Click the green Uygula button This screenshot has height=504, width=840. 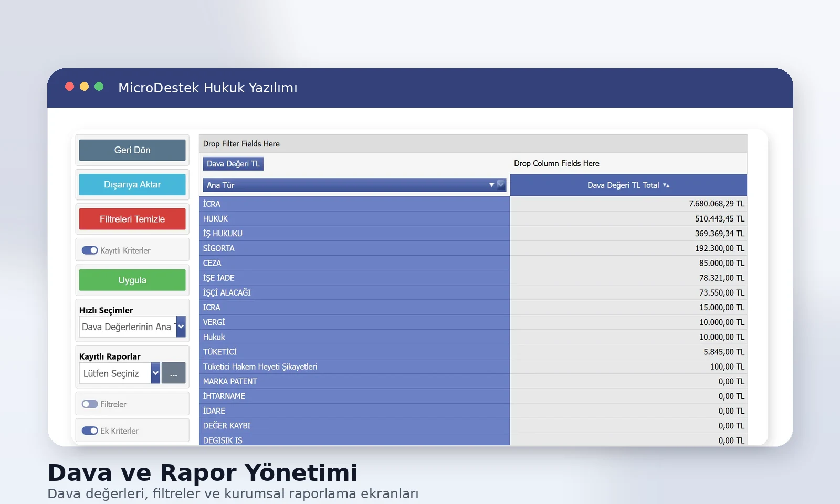coord(132,280)
